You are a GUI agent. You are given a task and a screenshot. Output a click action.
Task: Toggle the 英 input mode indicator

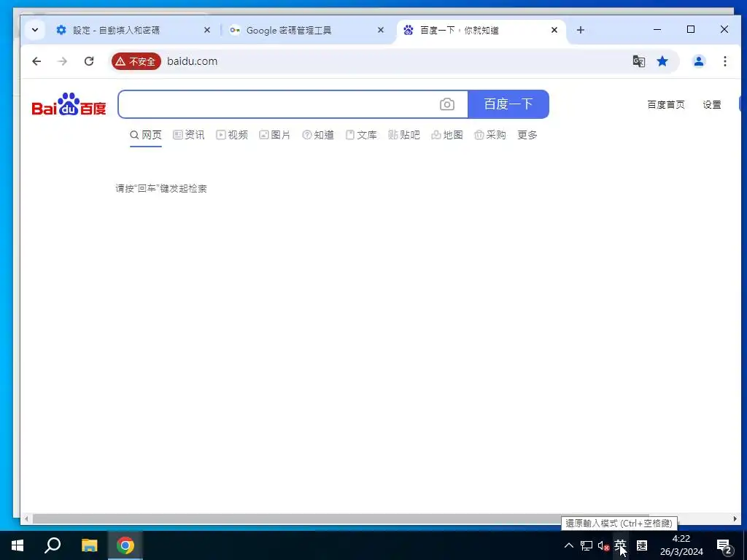point(620,545)
